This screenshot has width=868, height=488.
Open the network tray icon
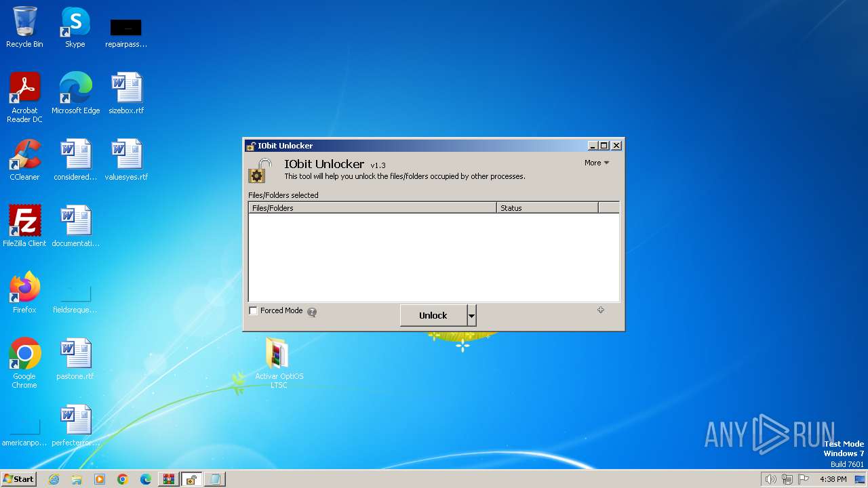(x=787, y=479)
